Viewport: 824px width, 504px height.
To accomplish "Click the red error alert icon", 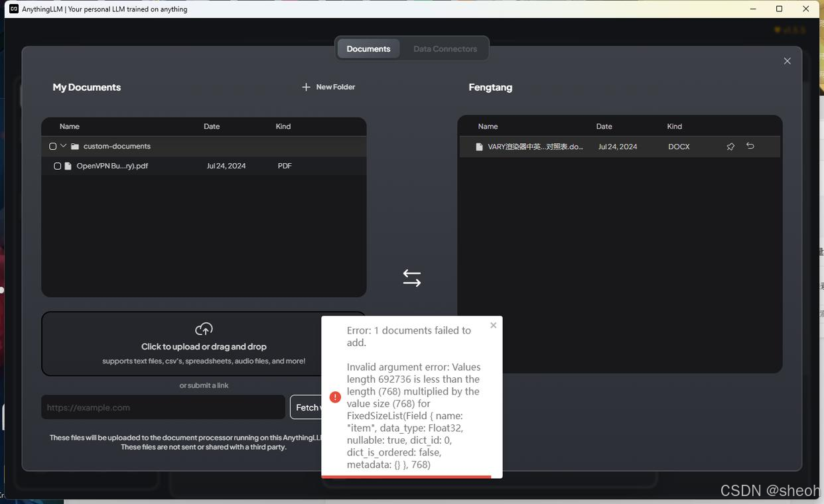I will click(335, 397).
